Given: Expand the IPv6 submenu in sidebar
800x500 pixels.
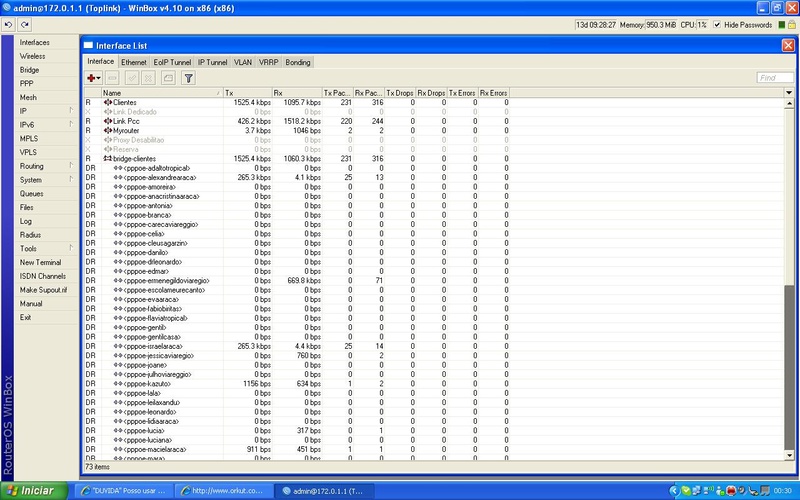Looking at the screenshot, I should coord(71,124).
